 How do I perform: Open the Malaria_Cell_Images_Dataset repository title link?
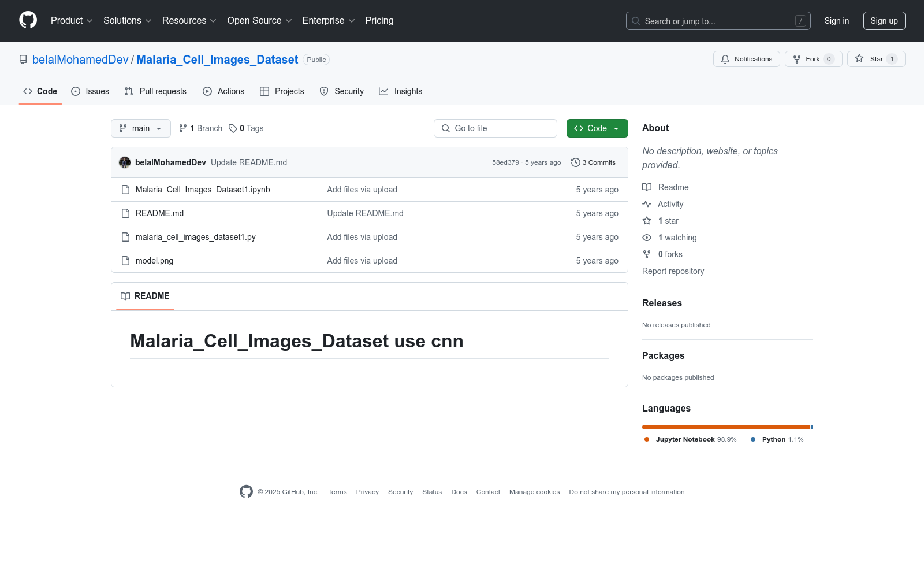pos(217,60)
